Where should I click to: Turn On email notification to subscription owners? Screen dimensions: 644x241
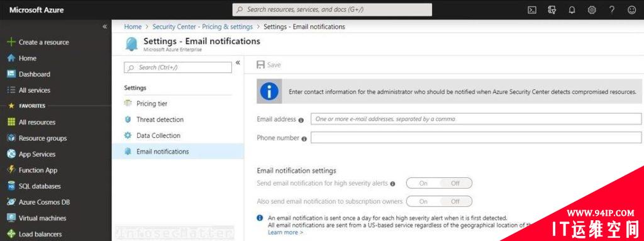tap(423, 201)
